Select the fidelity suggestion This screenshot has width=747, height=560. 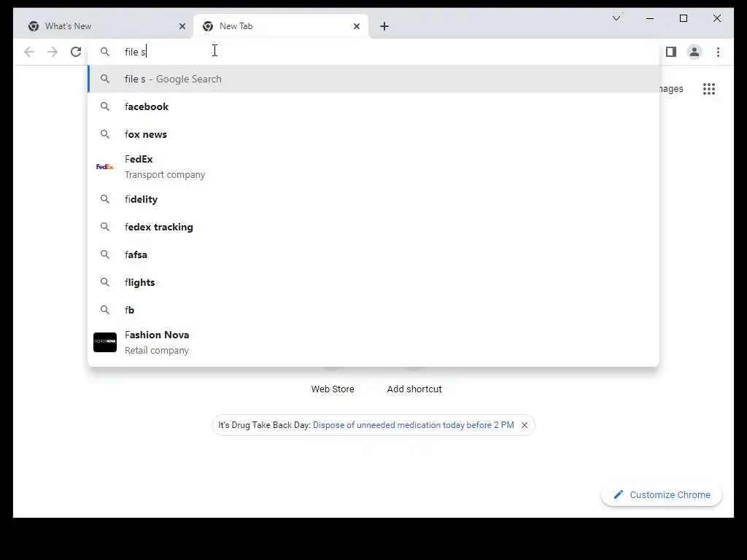[x=373, y=199]
